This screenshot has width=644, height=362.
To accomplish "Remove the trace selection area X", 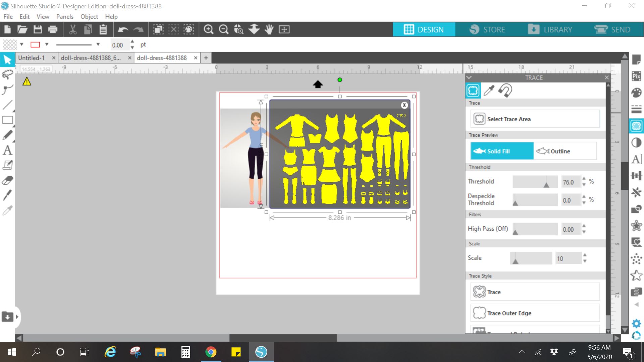I will coord(405,105).
